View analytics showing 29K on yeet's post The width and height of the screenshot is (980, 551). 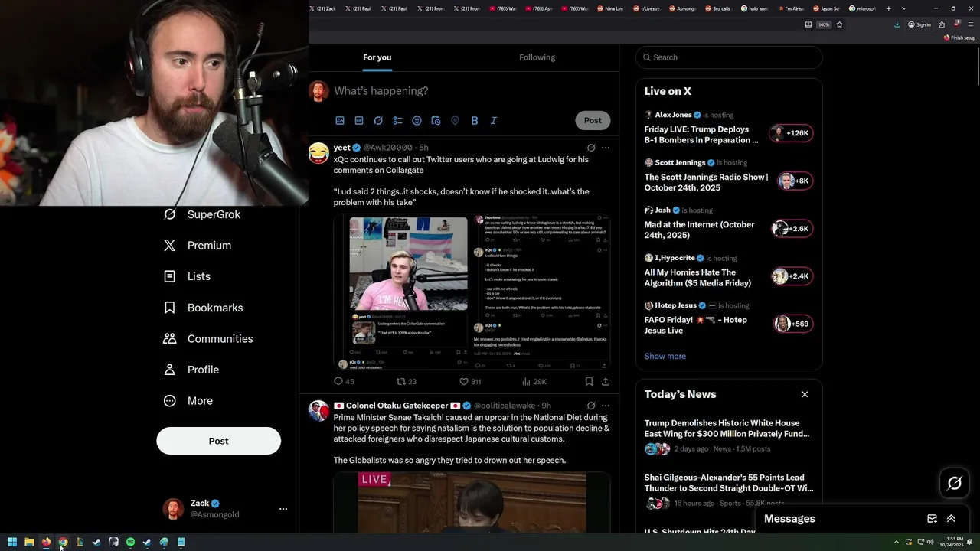pos(534,381)
